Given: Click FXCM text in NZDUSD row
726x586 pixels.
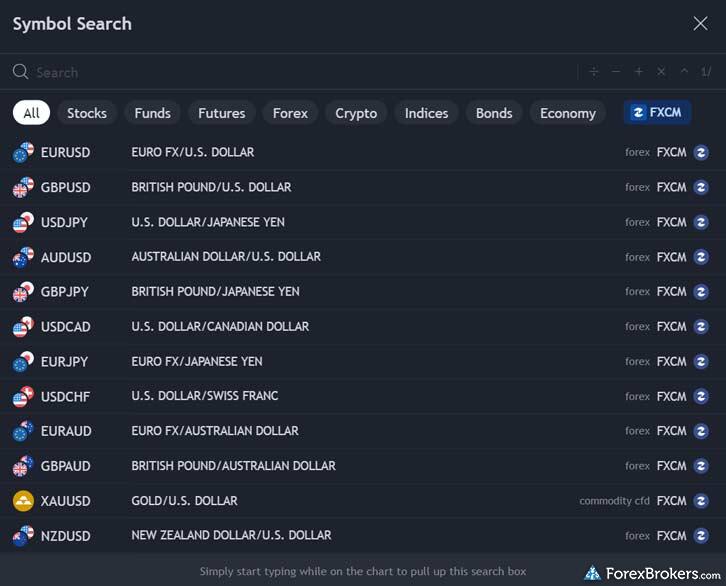Looking at the screenshot, I should pos(671,536).
